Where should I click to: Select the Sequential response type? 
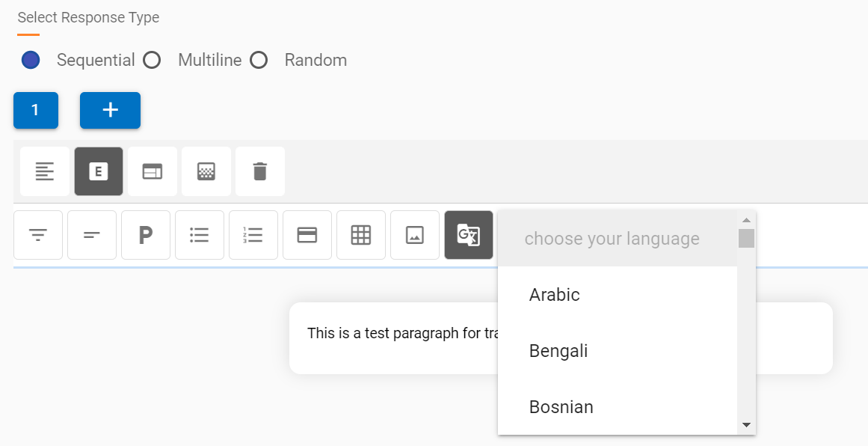31,60
